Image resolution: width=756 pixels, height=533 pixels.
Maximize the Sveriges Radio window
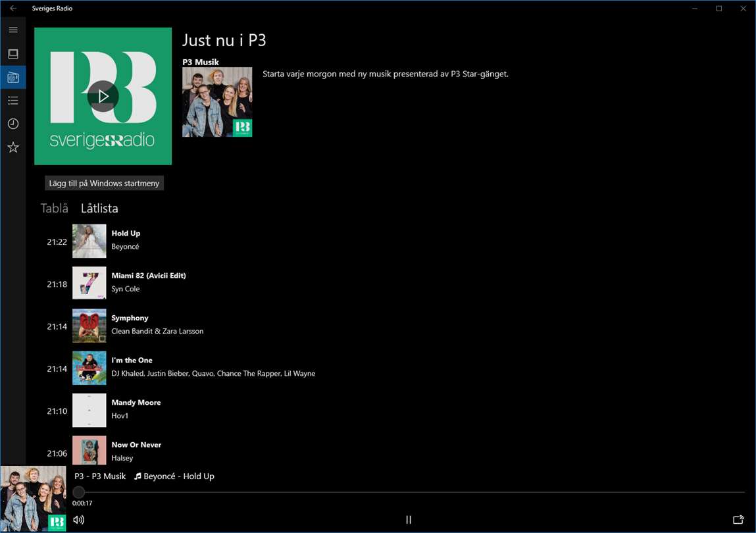(x=719, y=8)
